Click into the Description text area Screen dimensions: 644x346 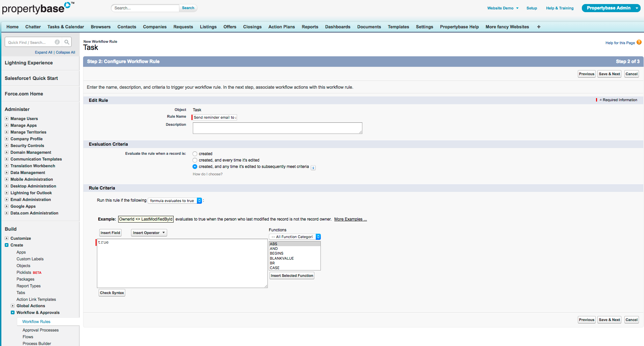tap(278, 128)
